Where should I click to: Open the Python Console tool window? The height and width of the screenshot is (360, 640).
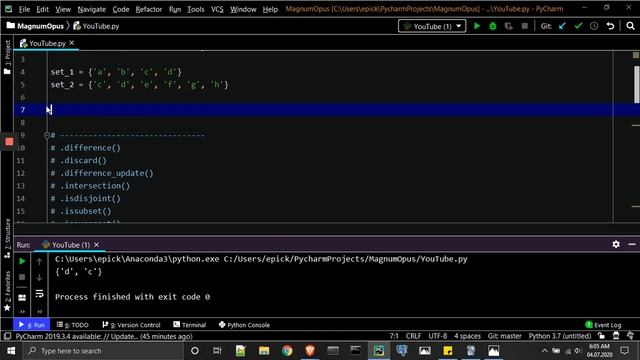coord(244,325)
